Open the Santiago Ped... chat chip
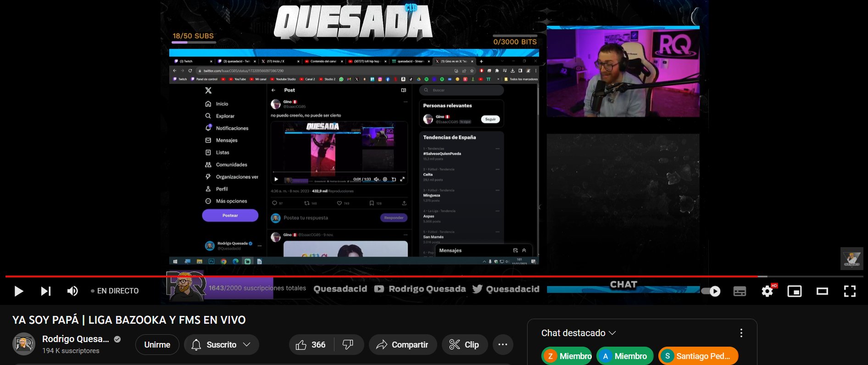The image size is (868, 365). 698,356
